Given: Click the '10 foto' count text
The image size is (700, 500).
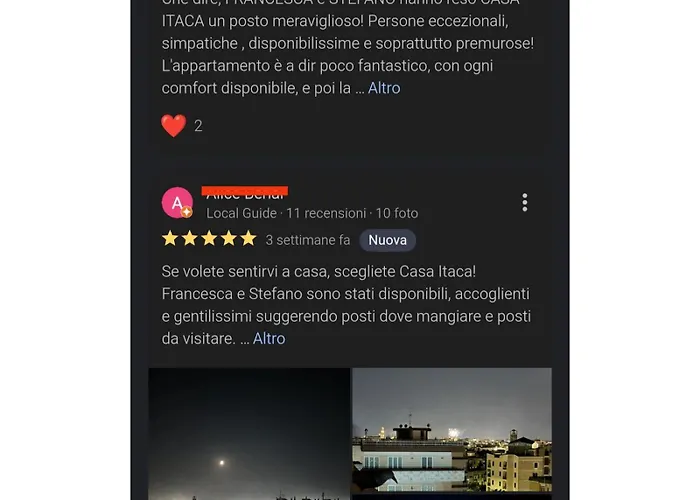Looking at the screenshot, I should point(397,213).
